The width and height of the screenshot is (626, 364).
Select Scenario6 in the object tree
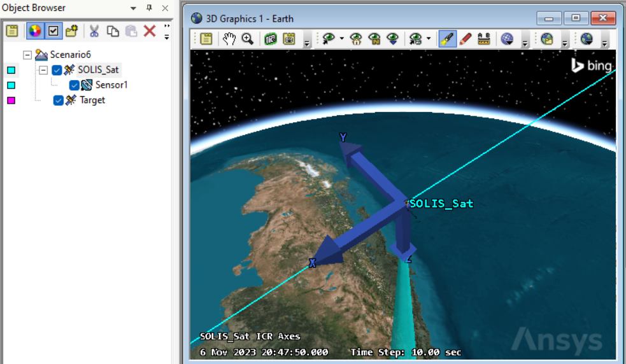coord(70,54)
